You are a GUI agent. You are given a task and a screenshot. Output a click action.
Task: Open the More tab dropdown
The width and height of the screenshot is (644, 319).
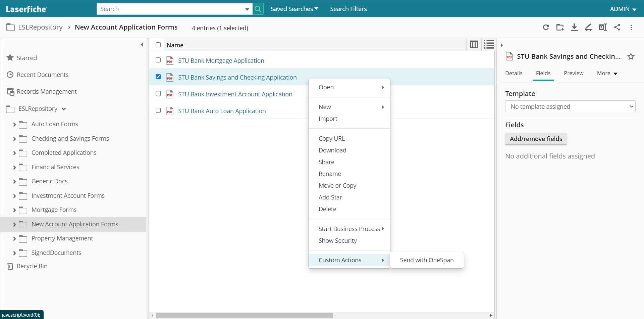(x=607, y=73)
